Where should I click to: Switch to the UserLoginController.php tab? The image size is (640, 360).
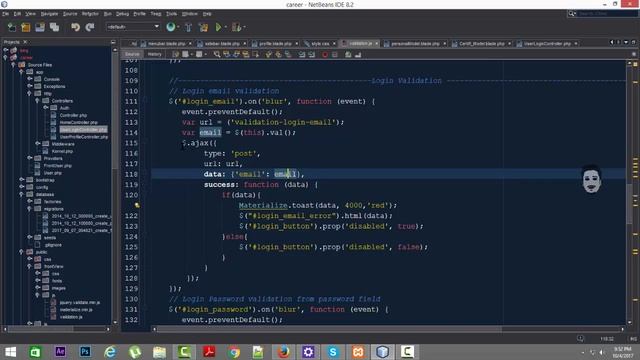point(546,43)
